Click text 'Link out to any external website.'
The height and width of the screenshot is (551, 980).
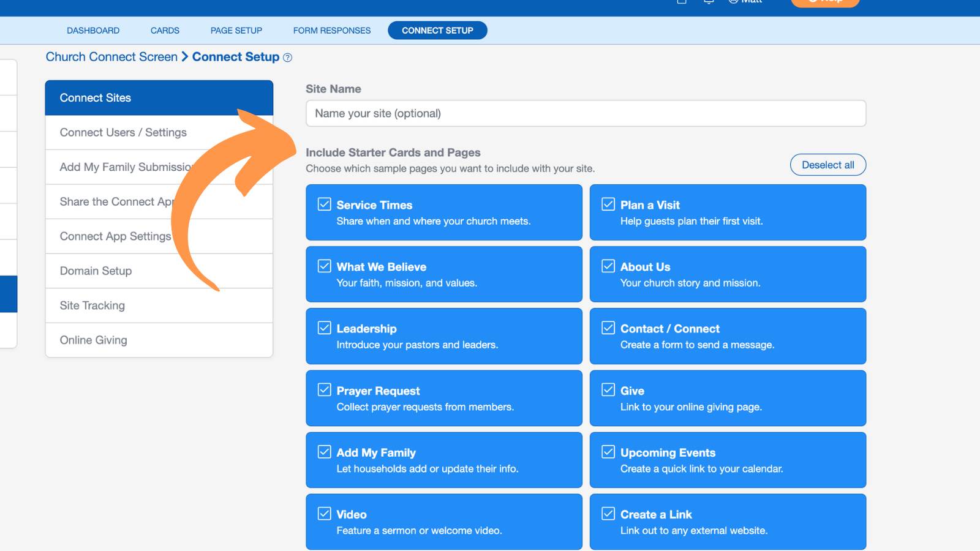pos(694,531)
